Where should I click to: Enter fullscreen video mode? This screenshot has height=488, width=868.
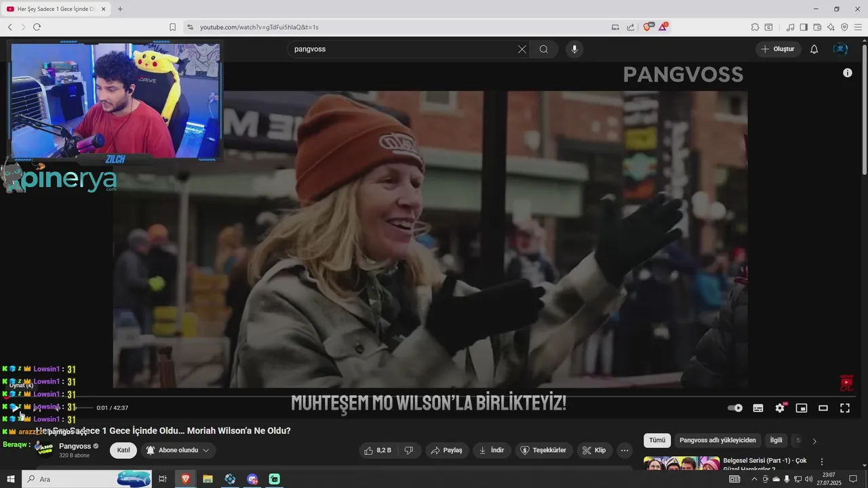tap(845, 408)
